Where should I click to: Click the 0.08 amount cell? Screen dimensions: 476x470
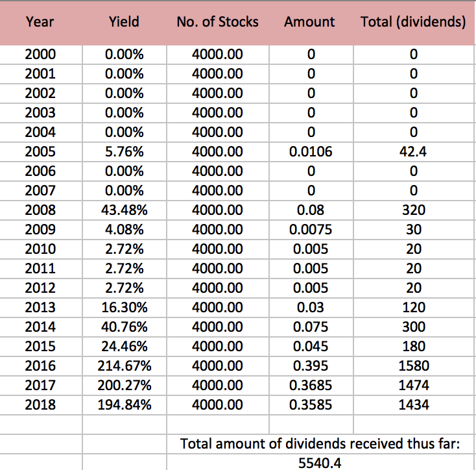(311, 210)
